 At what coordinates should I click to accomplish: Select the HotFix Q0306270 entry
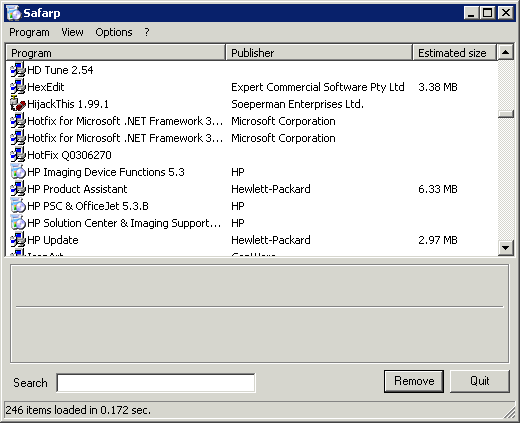tap(69, 155)
